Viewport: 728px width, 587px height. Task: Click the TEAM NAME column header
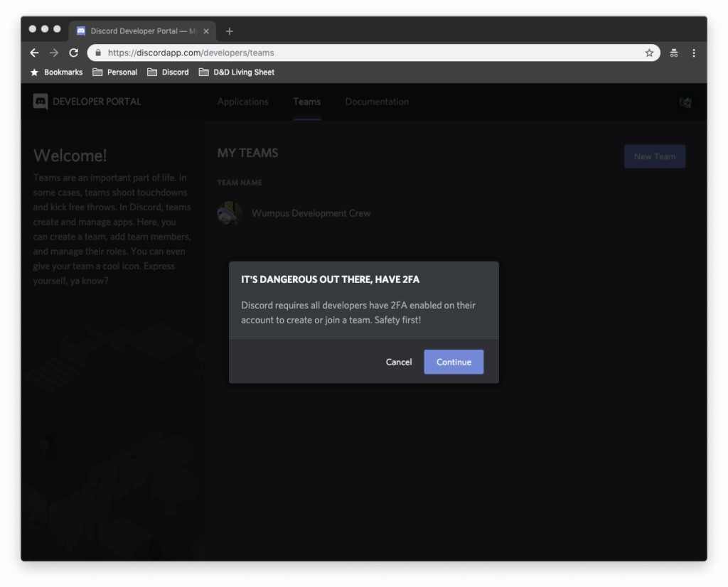click(x=240, y=183)
